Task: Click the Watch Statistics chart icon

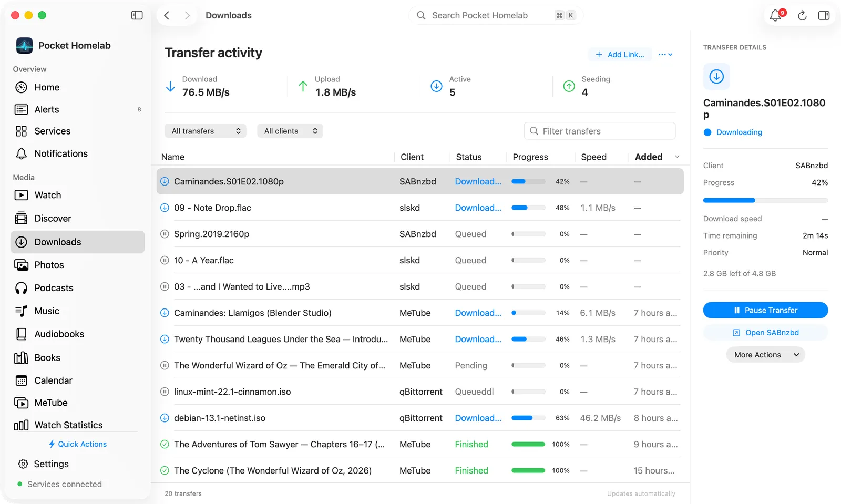Action: 21,425
